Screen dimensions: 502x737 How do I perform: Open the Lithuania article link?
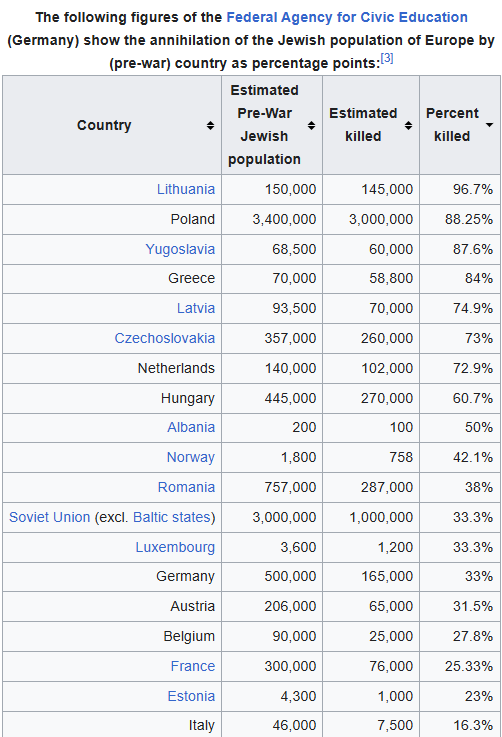click(186, 189)
